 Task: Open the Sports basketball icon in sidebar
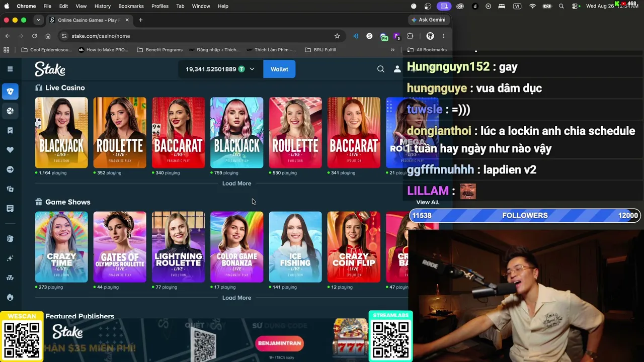[x=10, y=111]
